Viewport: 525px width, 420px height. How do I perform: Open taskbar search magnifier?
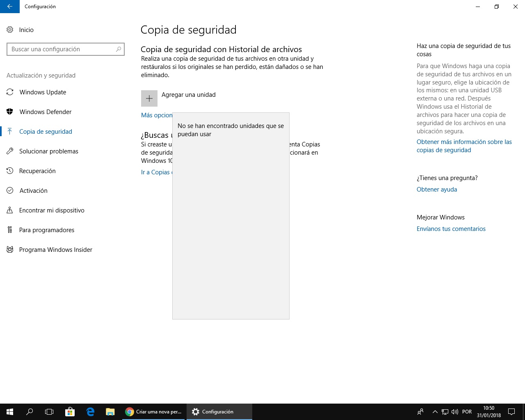(30, 412)
